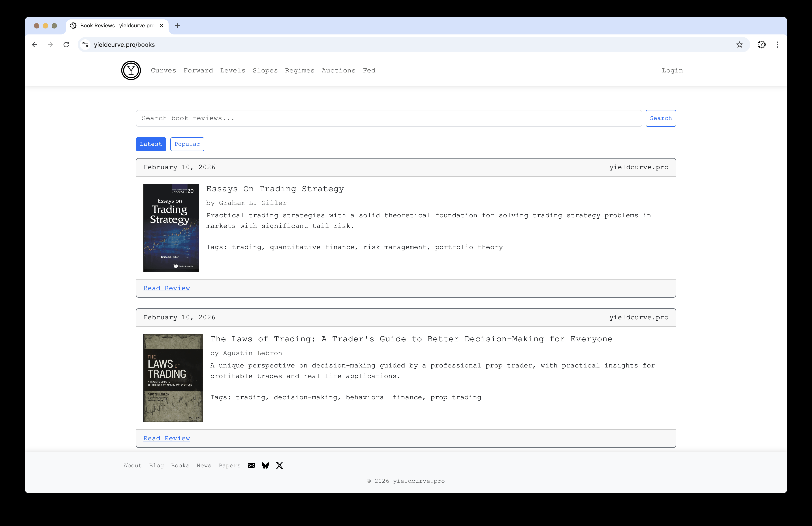Switch to the Popular sort filter

coord(187,144)
